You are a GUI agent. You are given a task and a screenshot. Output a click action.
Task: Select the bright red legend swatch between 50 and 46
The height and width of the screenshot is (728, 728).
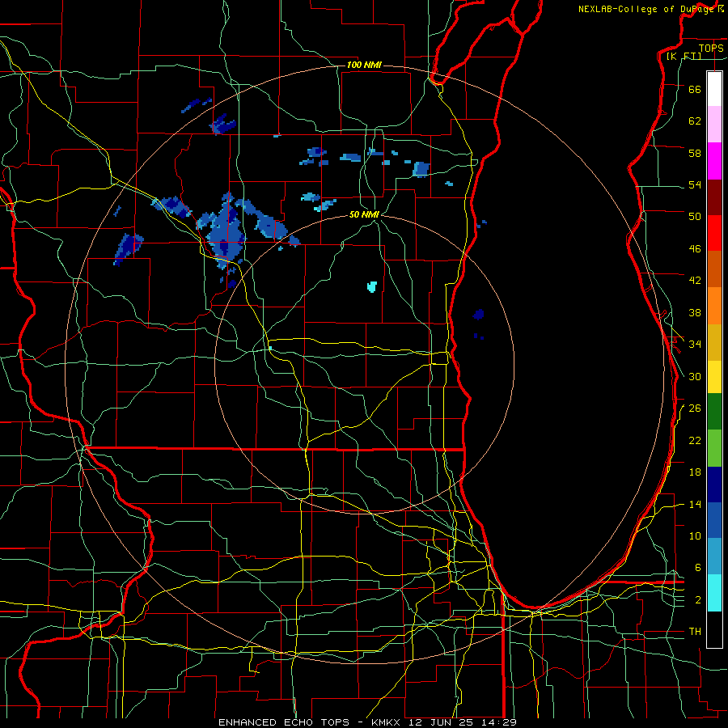click(714, 233)
